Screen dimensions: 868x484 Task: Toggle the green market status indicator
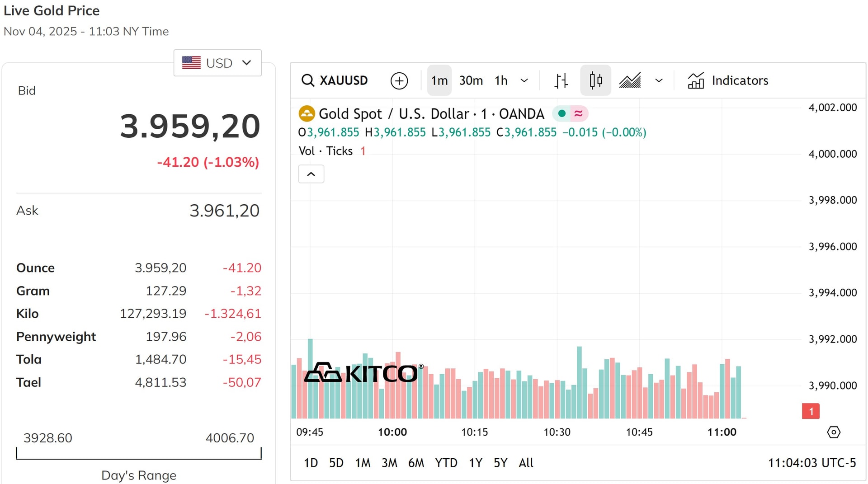coord(561,114)
